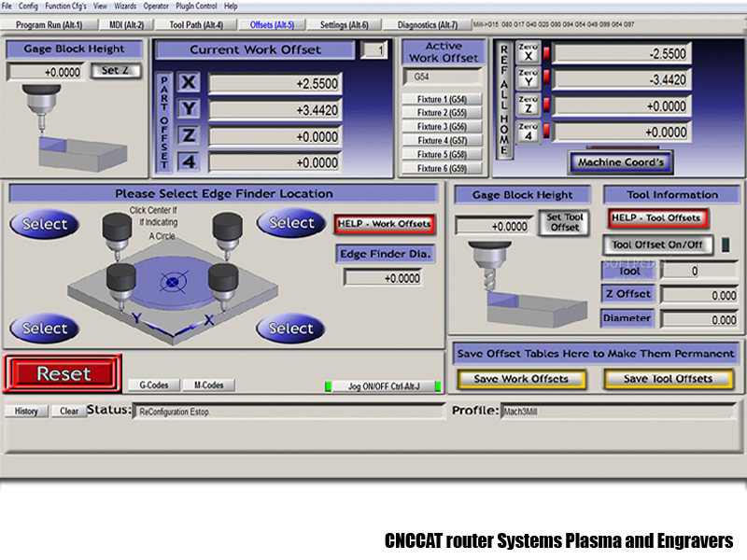Switch to the Tool Path (Alt-4) tab
The width and height of the screenshot is (747, 560).
coord(196,24)
